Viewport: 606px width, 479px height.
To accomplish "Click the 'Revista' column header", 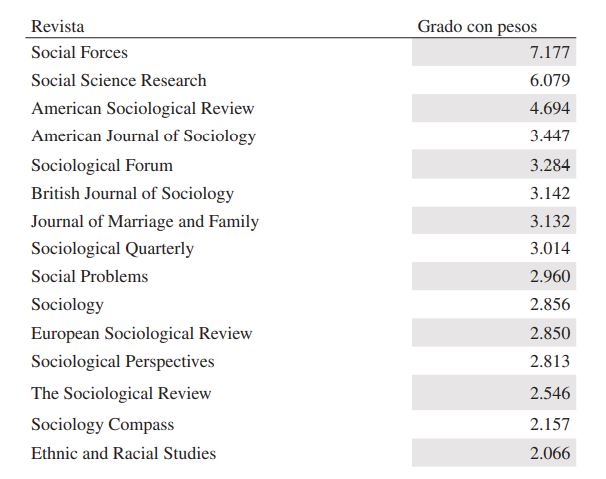I will pos(58,26).
